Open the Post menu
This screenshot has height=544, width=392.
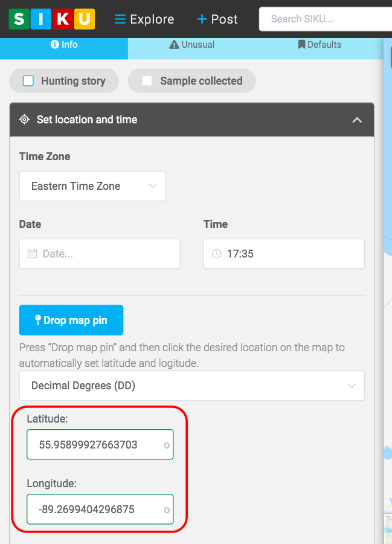[217, 19]
